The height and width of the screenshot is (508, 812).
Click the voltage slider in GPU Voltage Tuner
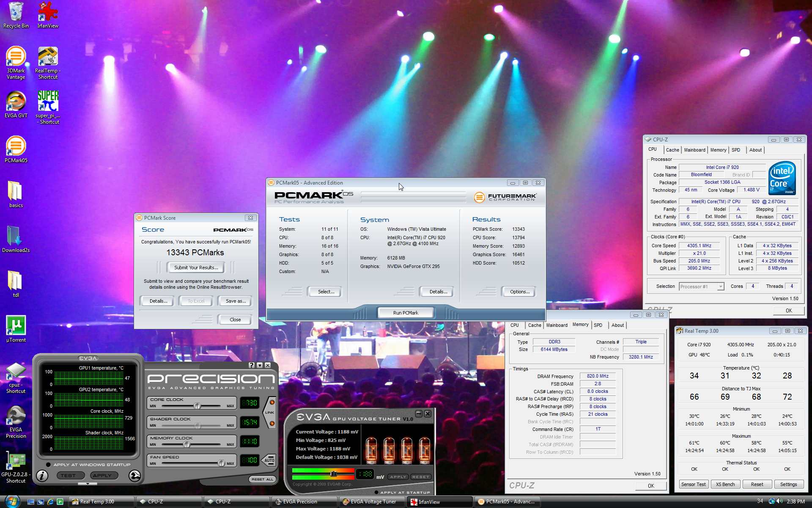pyautogui.click(x=333, y=474)
